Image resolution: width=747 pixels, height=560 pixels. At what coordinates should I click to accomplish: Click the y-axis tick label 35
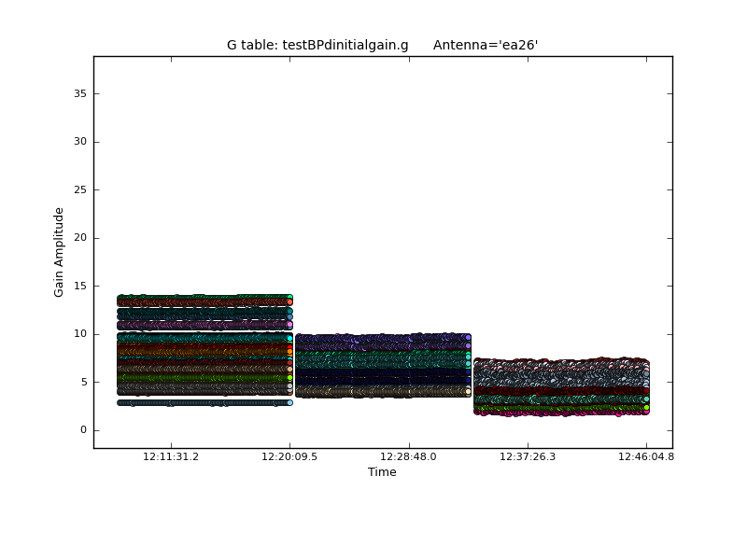coord(79,93)
